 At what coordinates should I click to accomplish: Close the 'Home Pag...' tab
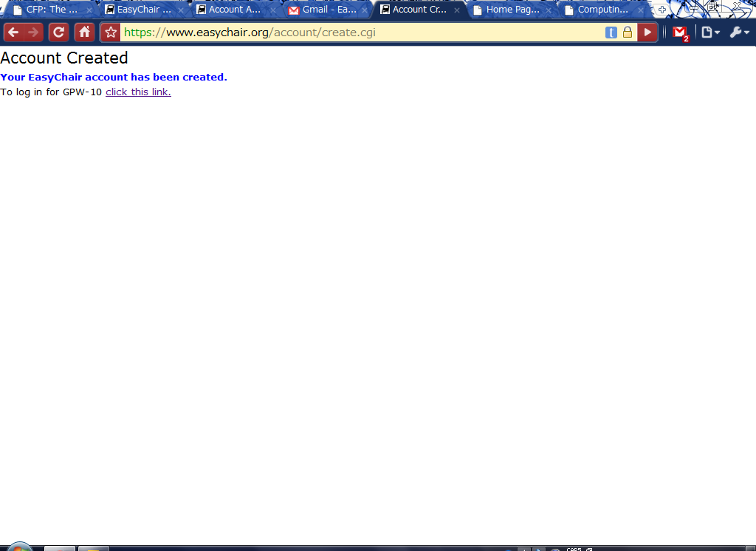click(549, 10)
